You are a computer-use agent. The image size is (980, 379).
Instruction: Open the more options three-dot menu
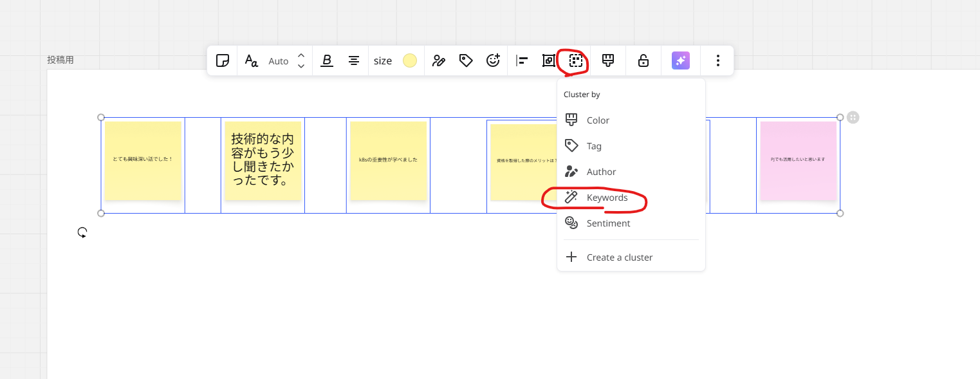click(x=718, y=60)
